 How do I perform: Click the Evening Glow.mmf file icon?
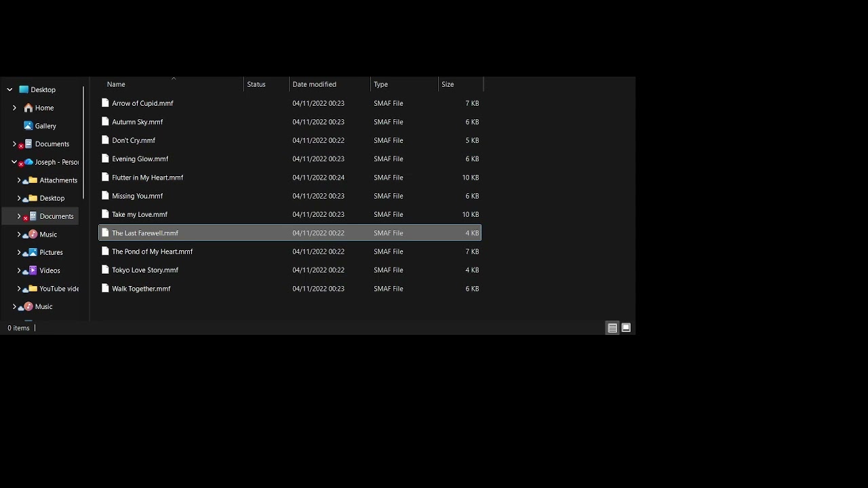pyautogui.click(x=105, y=159)
